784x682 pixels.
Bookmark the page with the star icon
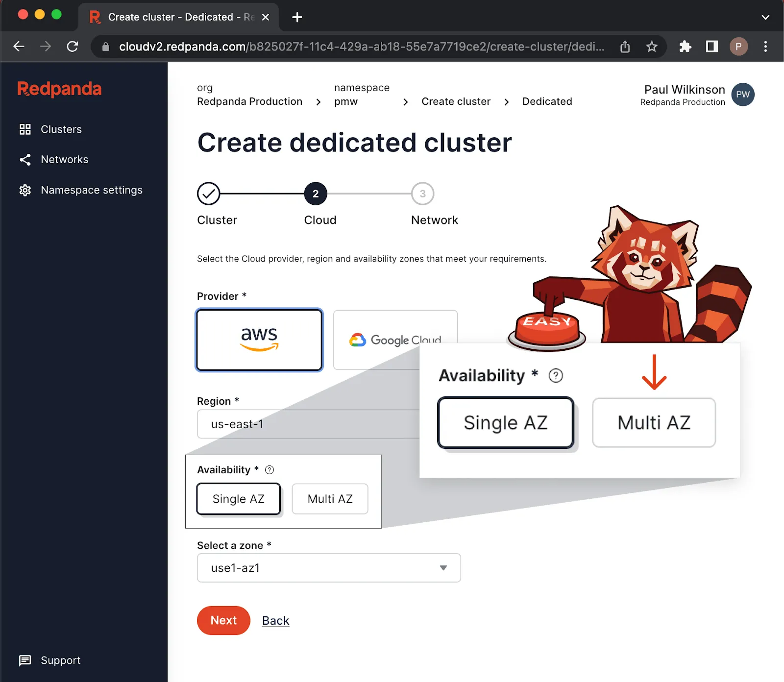652,47
